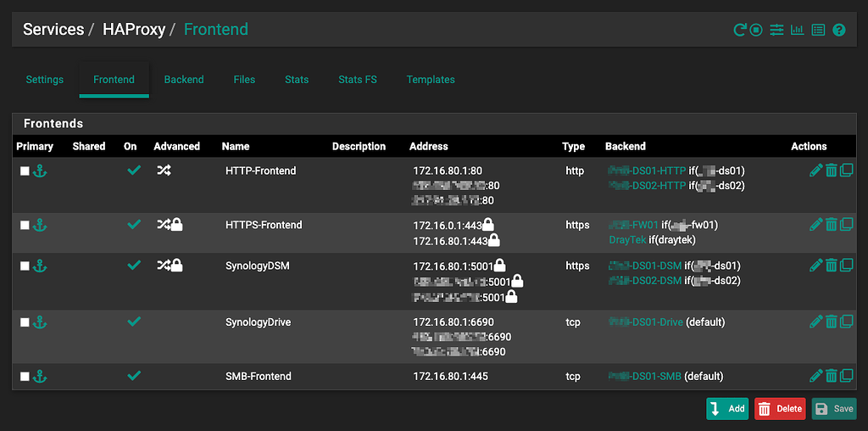
Task: Open the Files tab
Action: (x=244, y=80)
